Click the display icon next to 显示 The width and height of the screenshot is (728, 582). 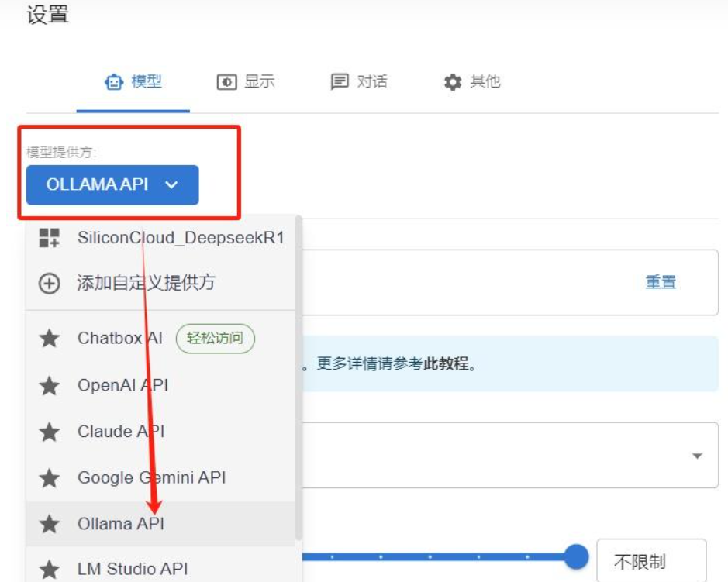click(227, 82)
